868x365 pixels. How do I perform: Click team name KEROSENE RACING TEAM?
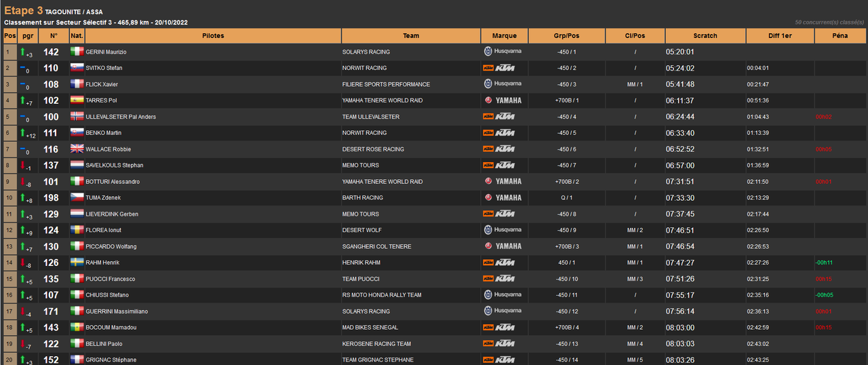(x=376, y=344)
